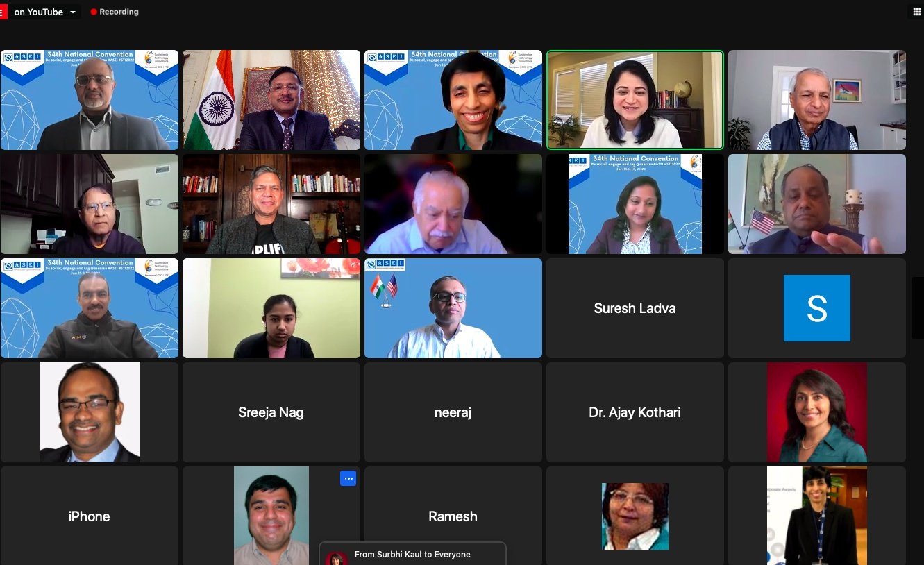Click the Recording status label
Viewport: 924px width, 565px height.
[x=119, y=12]
